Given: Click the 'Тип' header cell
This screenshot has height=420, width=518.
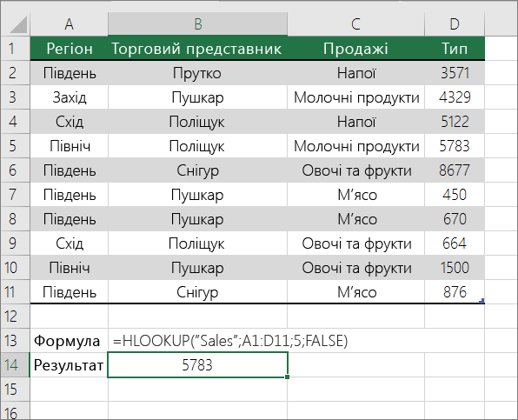Looking at the screenshot, I should (455, 49).
